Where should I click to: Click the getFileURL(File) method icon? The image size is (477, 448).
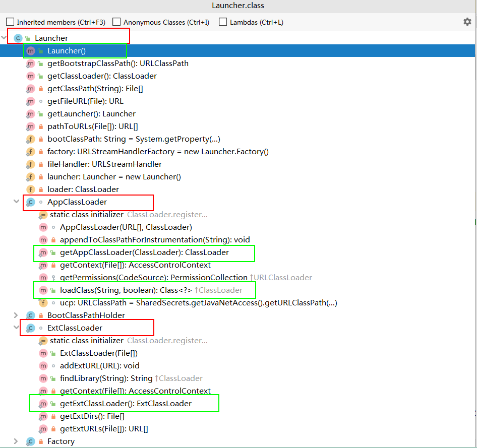pos(30,101)
